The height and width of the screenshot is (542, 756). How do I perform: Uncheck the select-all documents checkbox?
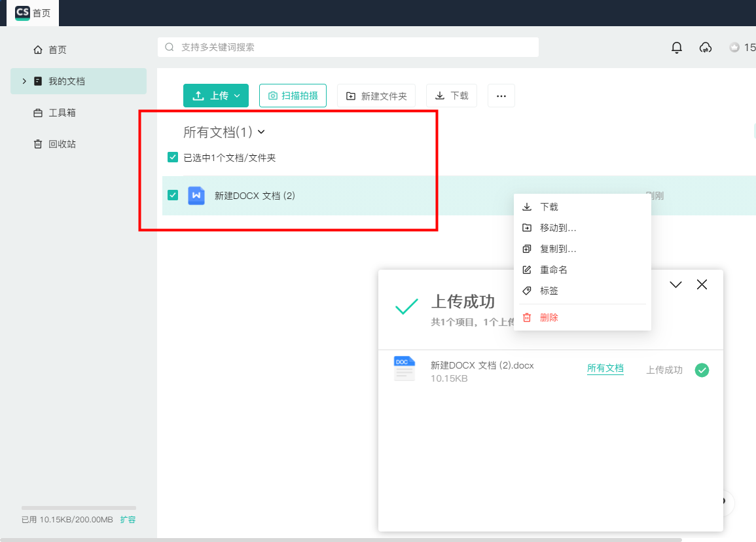[173, 157]
